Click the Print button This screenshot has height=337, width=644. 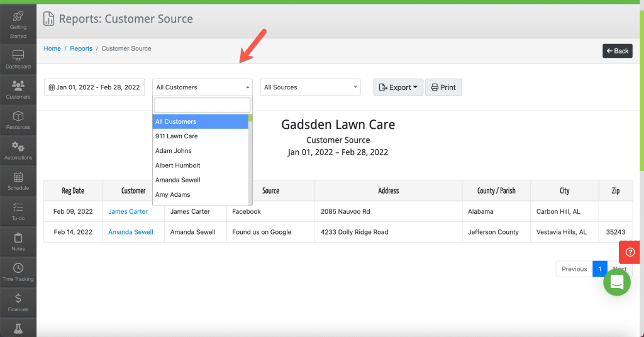click(x=443, y=87)
